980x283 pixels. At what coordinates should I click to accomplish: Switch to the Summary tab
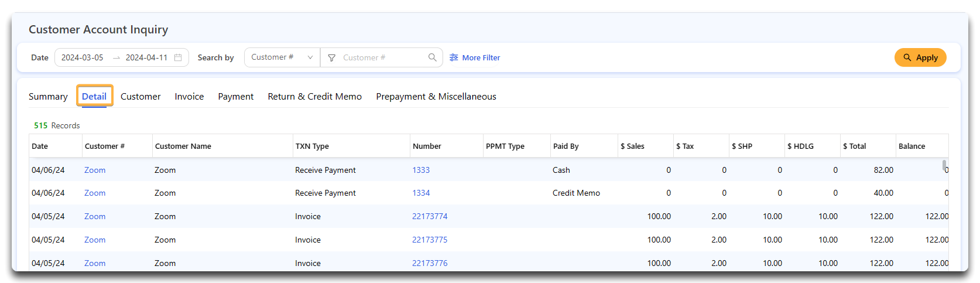[x=48, y=97]
